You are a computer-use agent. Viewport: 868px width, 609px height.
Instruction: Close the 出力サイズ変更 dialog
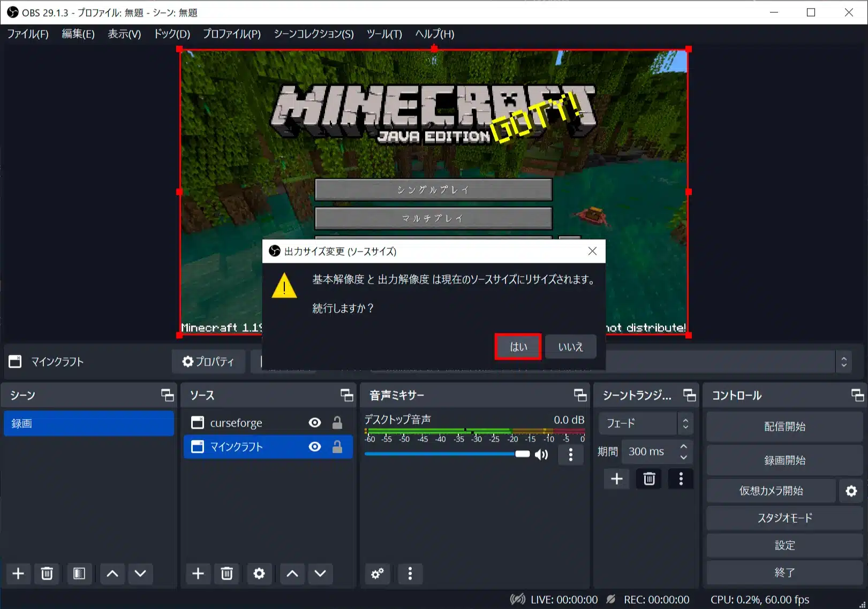click(x=592, y=251)
